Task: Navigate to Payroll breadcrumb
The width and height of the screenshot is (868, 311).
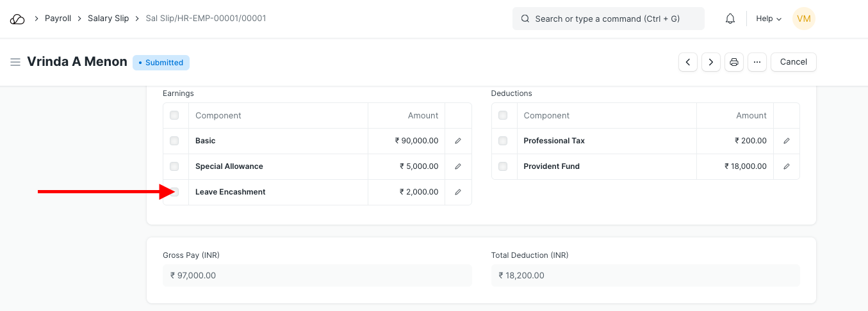Action: [x=58, y=19]
